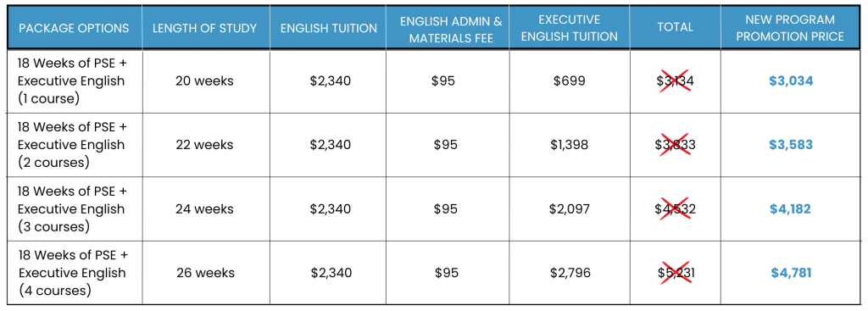The height and width of the screenshot is (311, 868).
Task: Select the $3,583 promotion price
Action: (x=791, y=145)
